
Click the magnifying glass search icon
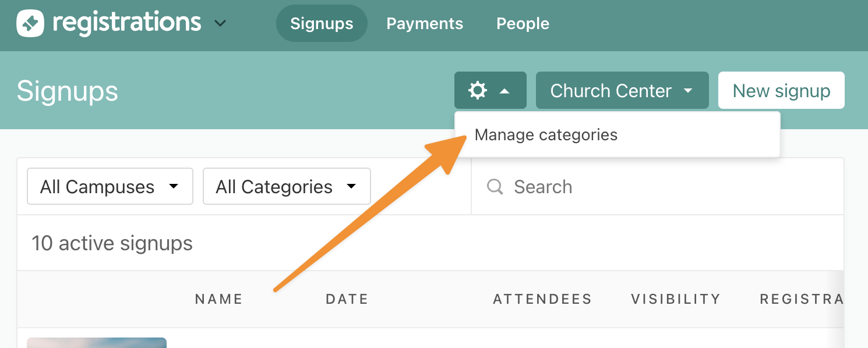click(495, 187)
